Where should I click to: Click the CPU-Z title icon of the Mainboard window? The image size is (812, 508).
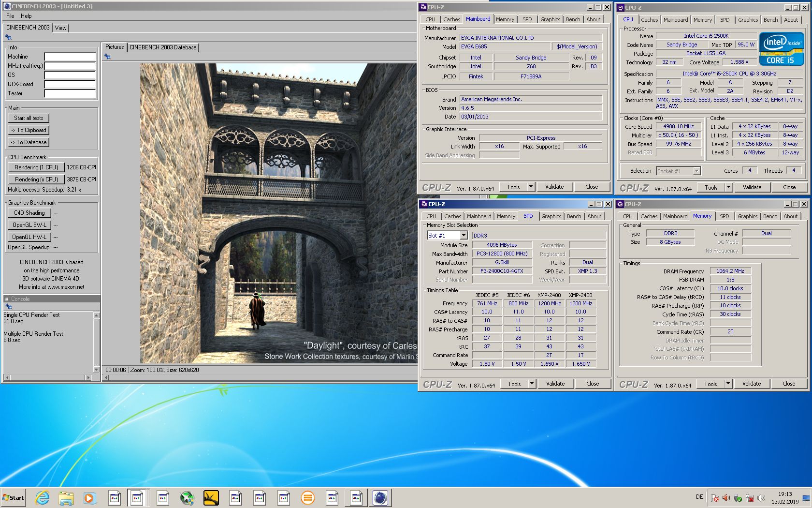(423, 7)
